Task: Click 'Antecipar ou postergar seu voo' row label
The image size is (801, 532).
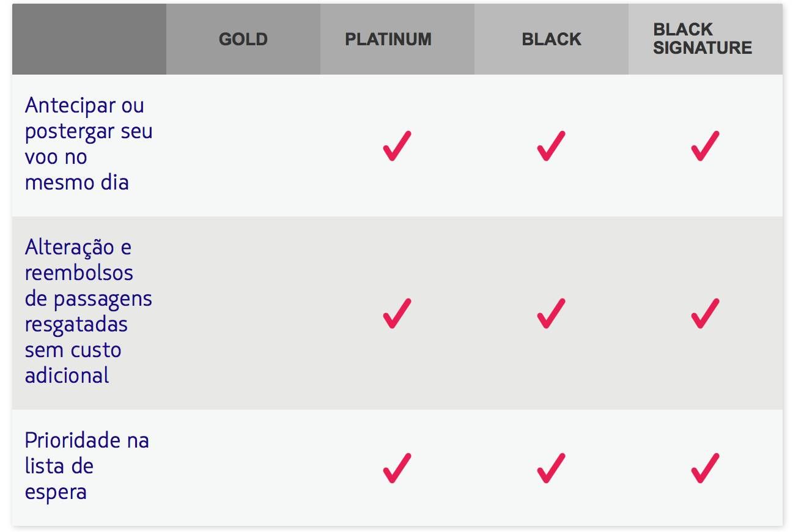Action: [x=89, y=144]
